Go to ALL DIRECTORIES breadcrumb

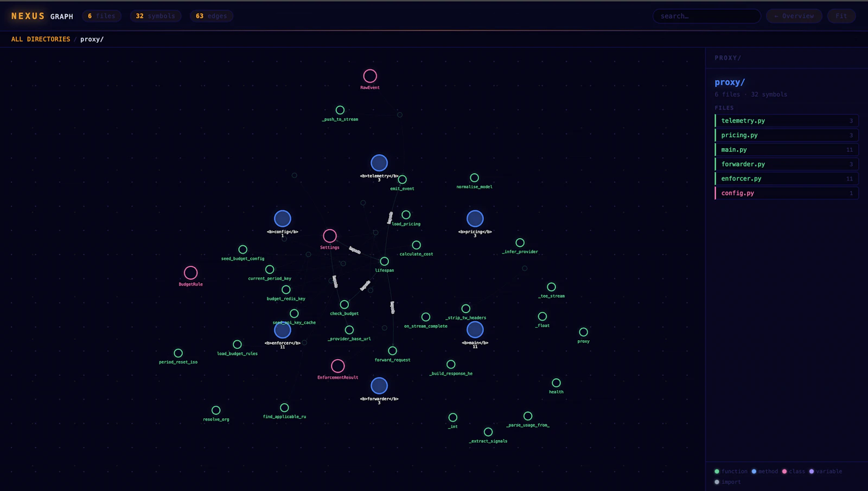(41, 39)
